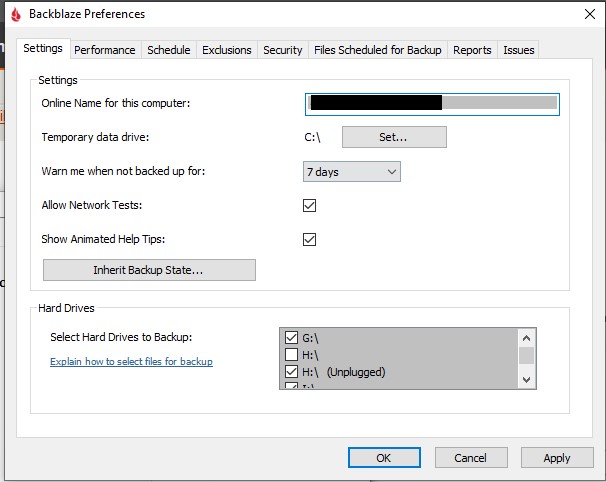
Task: Select the G:\ row text in drive list
Action: [310, 338]
